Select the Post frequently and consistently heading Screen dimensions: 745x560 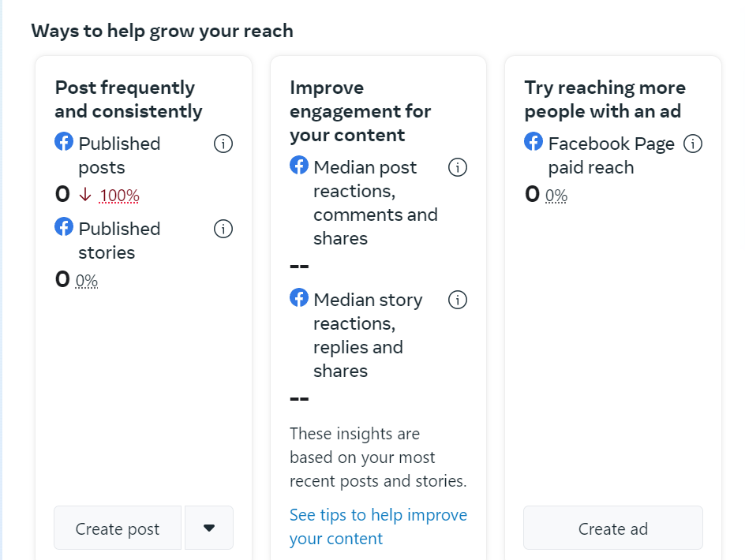(129, 99)
